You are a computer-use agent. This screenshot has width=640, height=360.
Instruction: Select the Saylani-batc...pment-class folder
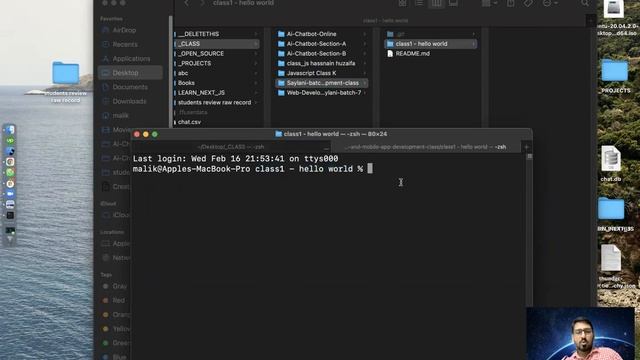(x=322, y=83)
